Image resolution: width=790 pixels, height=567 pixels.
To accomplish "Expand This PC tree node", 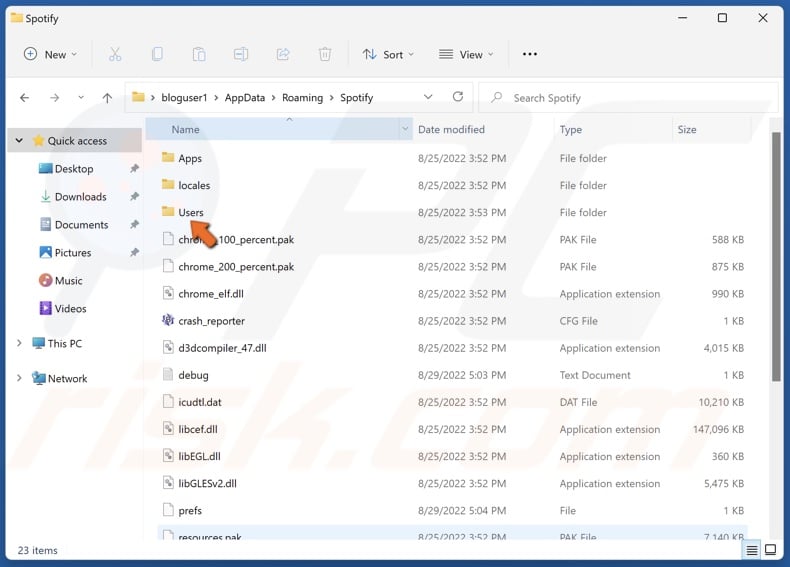I will click(x=19, y=343).
